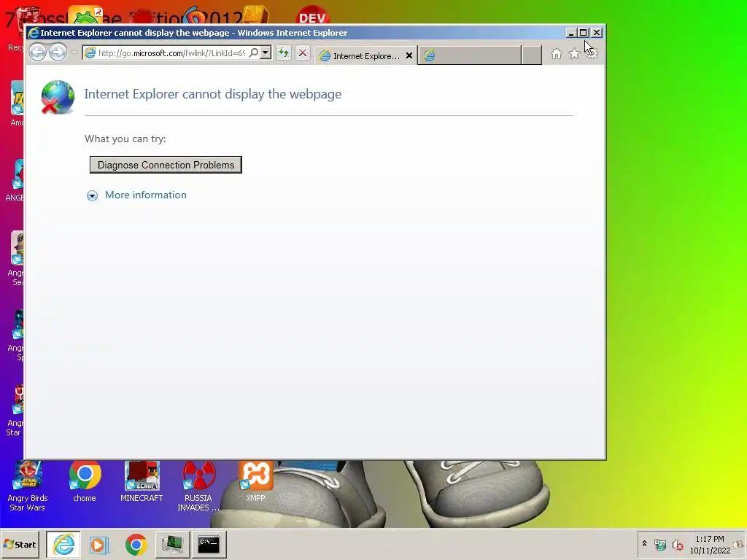Click the Task Manager taskbar icon

(x=172, y=544)
